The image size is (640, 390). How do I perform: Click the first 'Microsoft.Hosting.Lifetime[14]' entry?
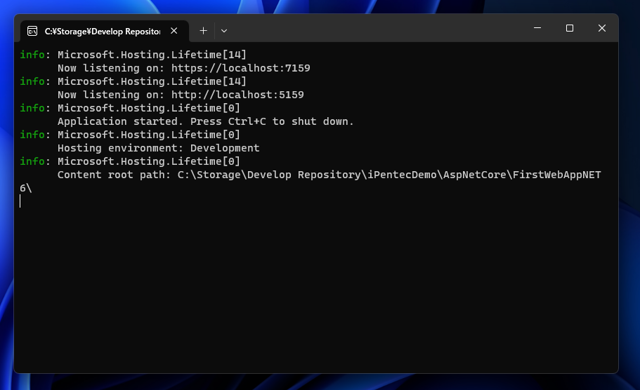coord(152,55)
